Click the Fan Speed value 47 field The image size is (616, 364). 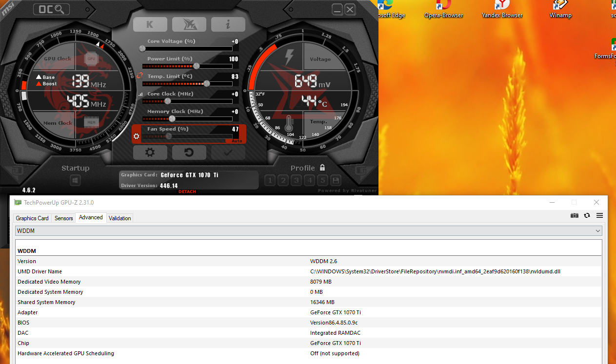point(235,129)
